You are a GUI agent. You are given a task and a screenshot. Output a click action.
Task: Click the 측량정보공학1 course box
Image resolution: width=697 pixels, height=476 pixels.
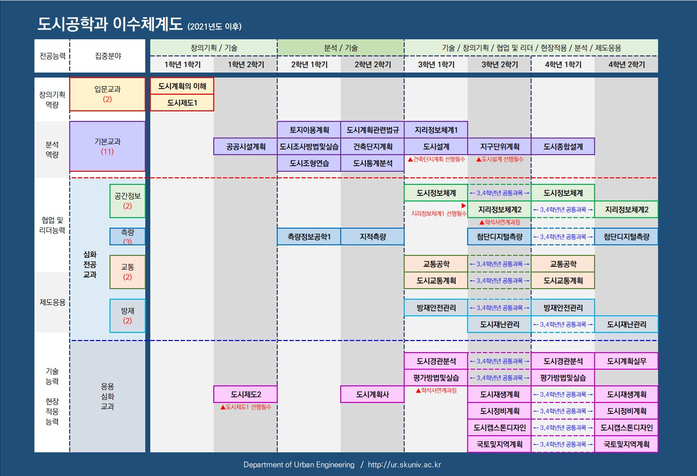pos(309,237)
